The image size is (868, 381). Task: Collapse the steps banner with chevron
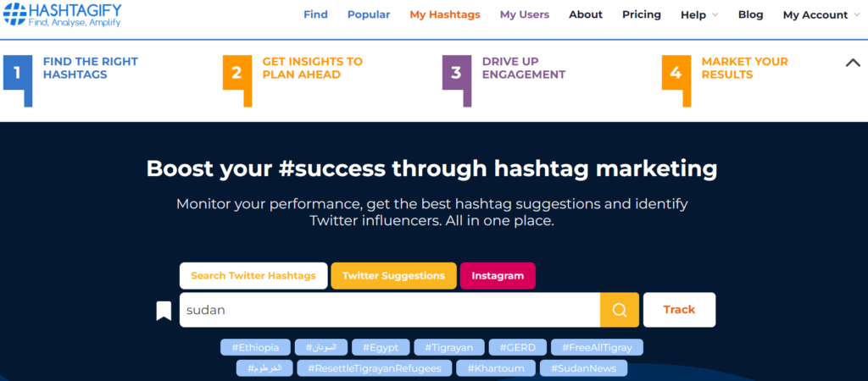tap(853, 63)
